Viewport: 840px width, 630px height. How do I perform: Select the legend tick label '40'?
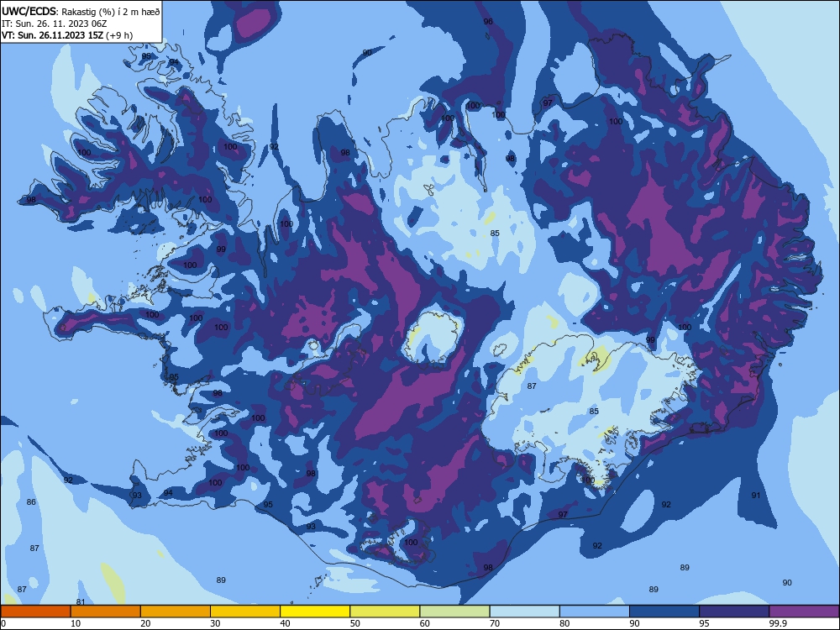pos(285,623)
